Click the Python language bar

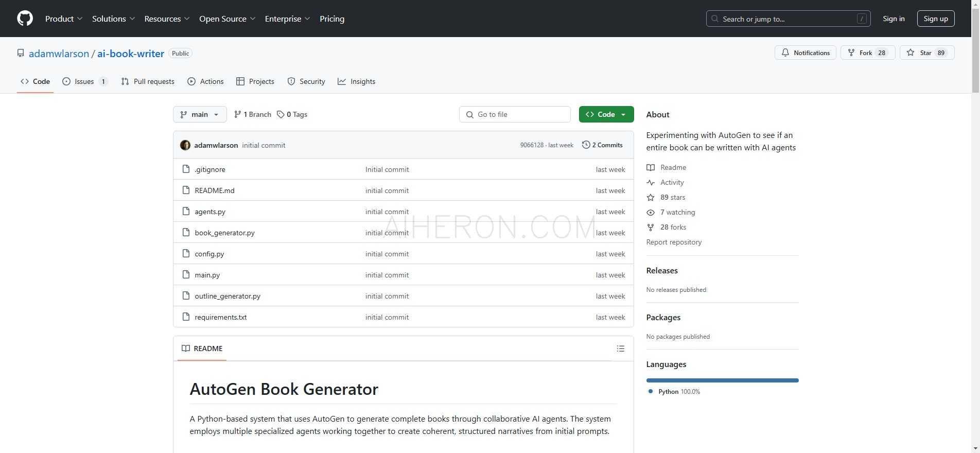point(723,380)
